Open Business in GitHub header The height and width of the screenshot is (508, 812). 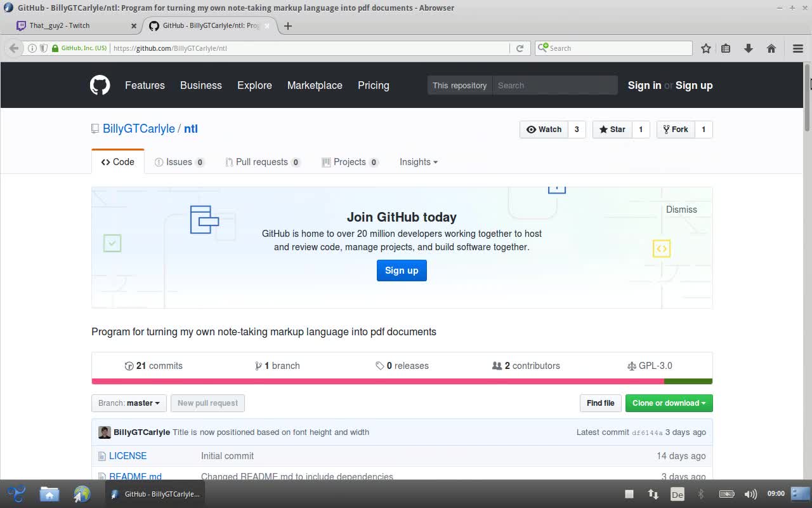(x=201, y=85)
